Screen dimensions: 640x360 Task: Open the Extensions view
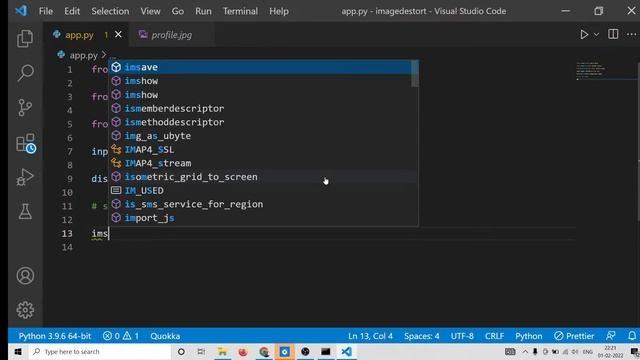coord(26,143)
